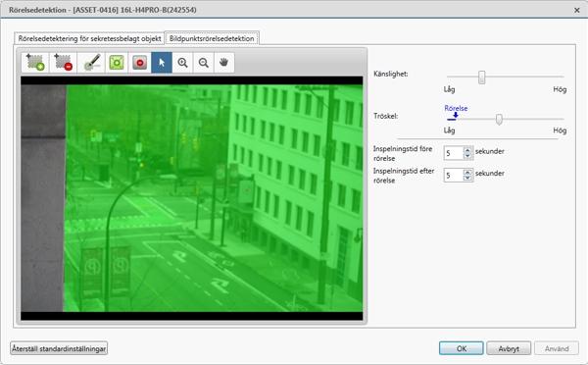Decrease post-motion recording time spinner
588x365 pixels.
467,178
